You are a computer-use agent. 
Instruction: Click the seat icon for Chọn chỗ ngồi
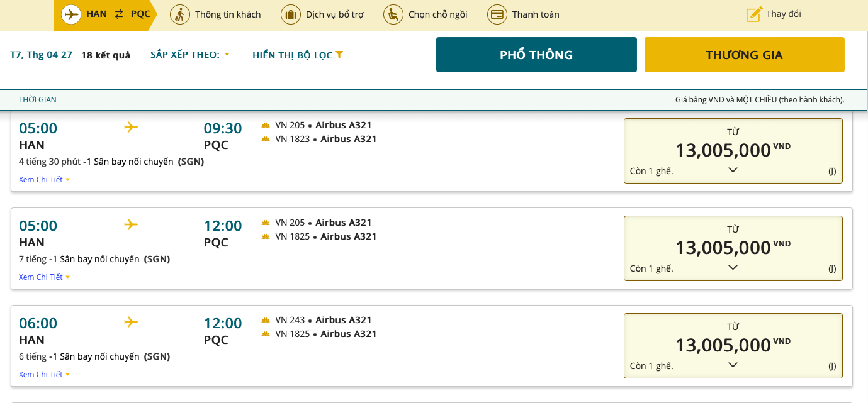(393, 14)
